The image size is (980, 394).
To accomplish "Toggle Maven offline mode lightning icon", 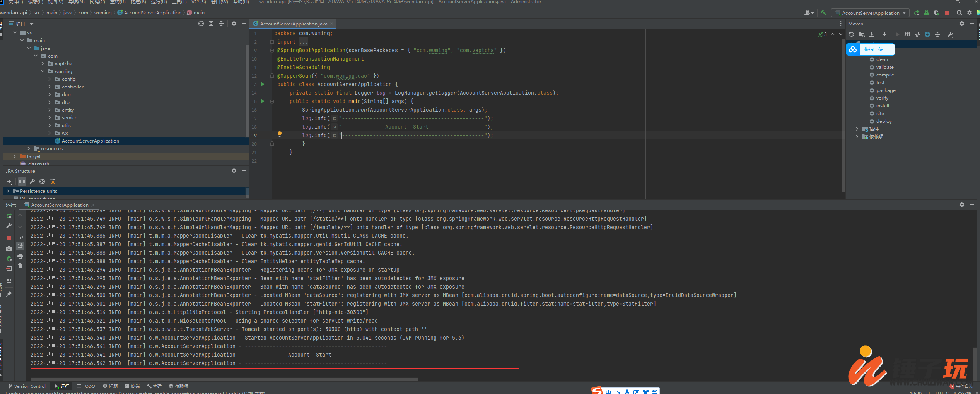I will pos(927,34).
